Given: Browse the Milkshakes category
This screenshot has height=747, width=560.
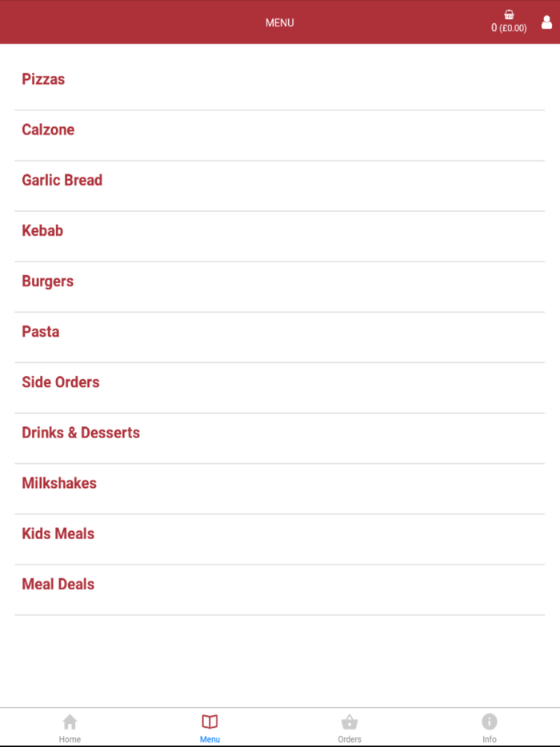Looking at the screenshot, I should click(x=59, y=482).
